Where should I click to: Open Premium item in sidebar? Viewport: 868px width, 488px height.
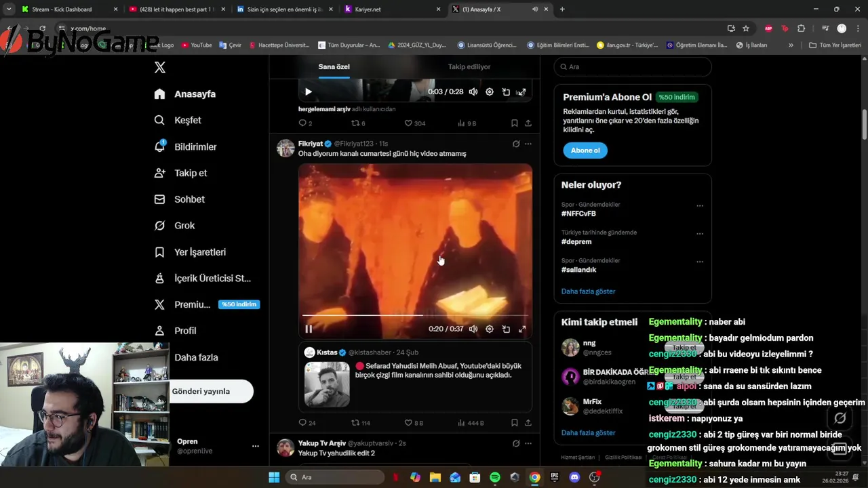[207, 304]
